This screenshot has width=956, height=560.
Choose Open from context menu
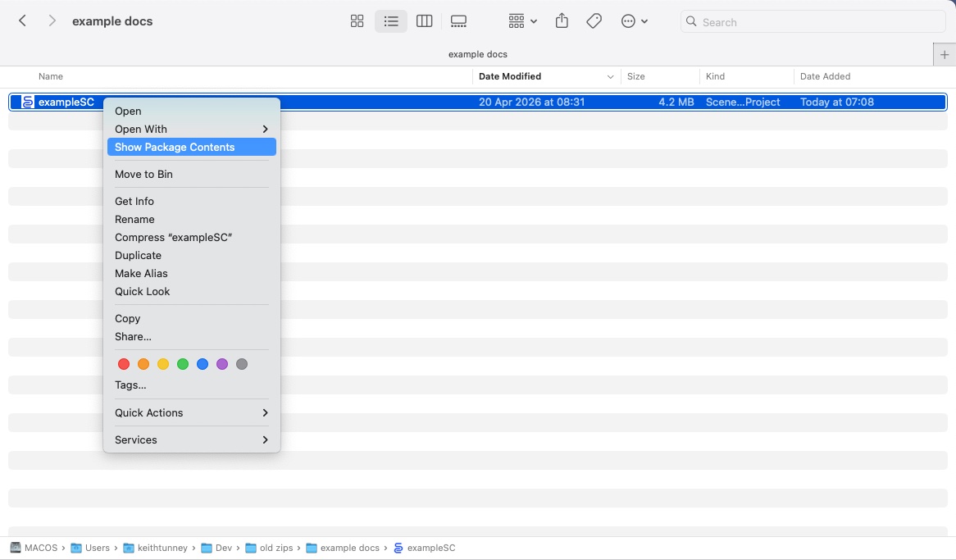coord(191,111)
